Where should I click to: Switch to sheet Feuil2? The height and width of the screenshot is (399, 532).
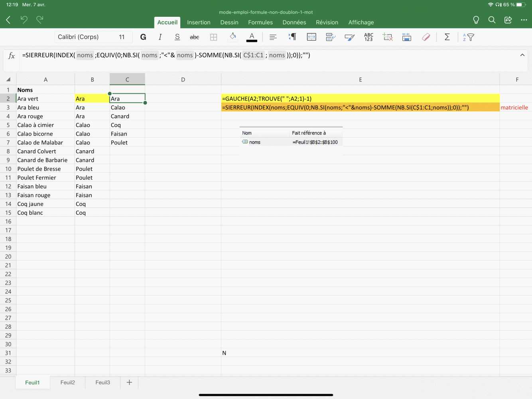[68, 382]
